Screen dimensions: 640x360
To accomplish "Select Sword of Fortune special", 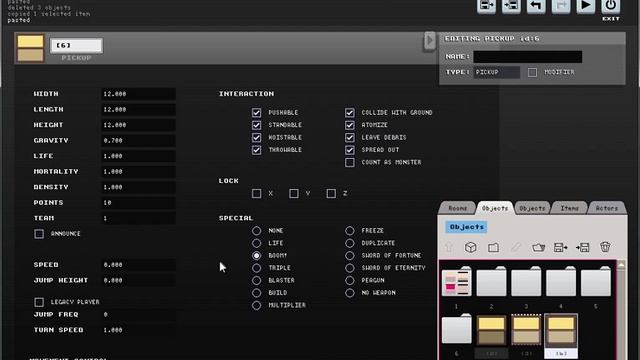I will pos(349,256).
